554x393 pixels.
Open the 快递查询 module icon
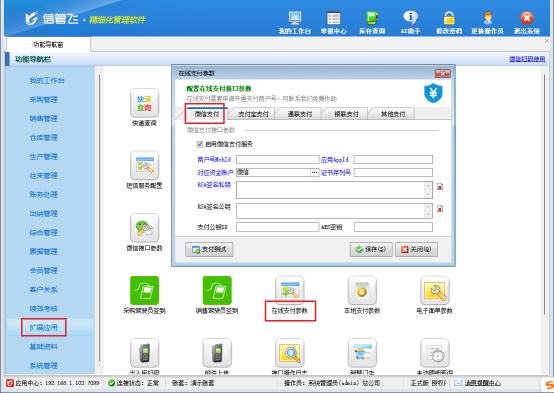[144, 103]
